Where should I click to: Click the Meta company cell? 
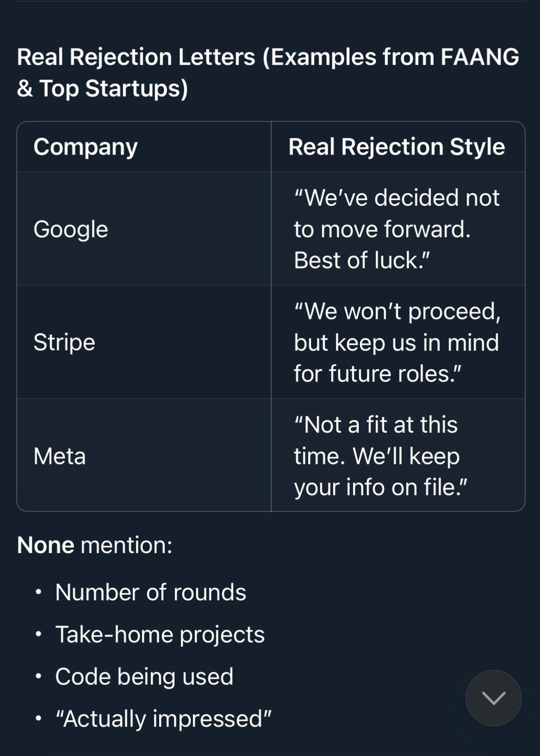coord(60,456)
